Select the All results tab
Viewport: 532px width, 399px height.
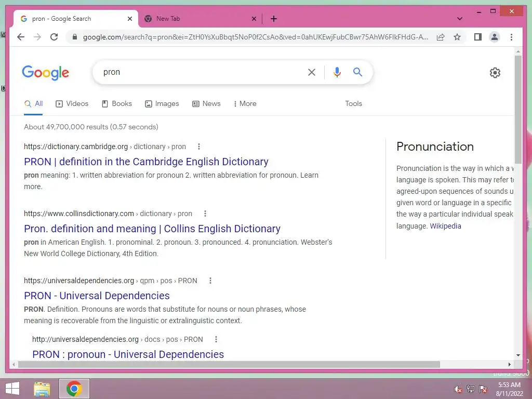click(x=33, y=104)
